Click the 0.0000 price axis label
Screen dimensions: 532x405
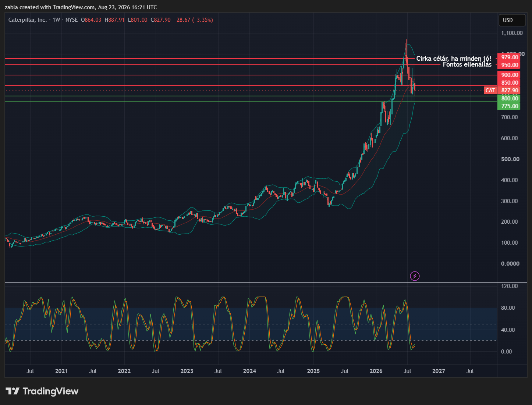(x=510, y=264)
